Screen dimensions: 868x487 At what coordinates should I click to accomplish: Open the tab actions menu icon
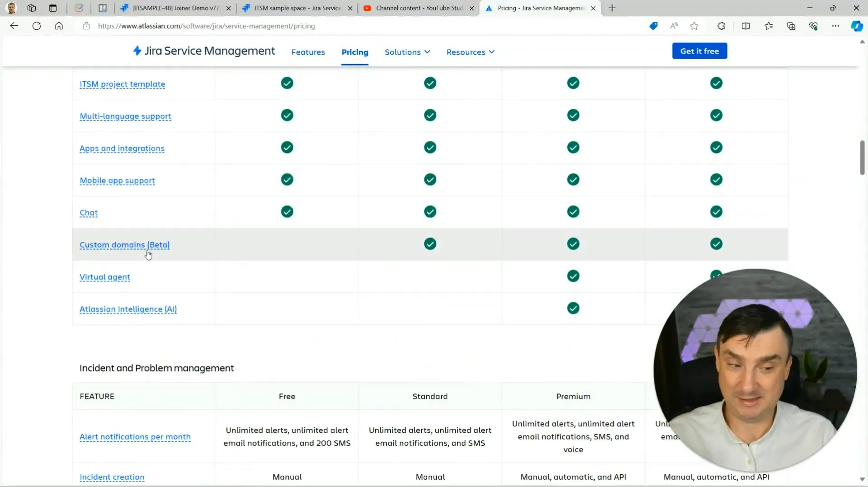point(53,8)
